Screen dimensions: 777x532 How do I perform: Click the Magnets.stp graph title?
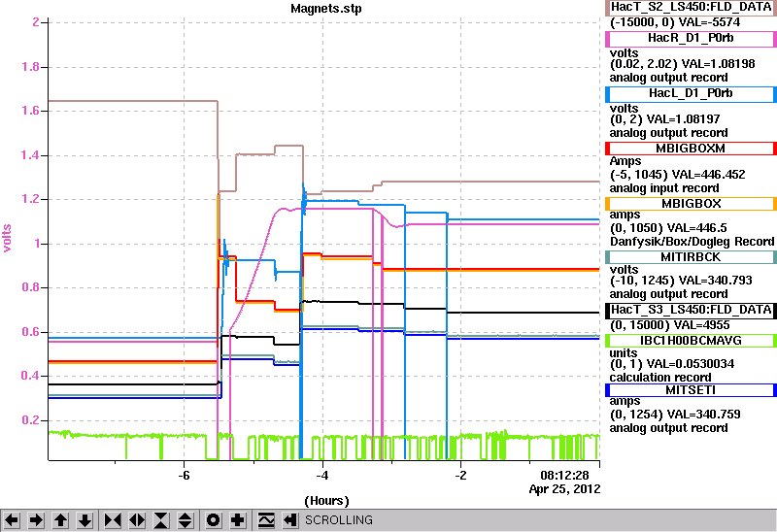point(326,9)
